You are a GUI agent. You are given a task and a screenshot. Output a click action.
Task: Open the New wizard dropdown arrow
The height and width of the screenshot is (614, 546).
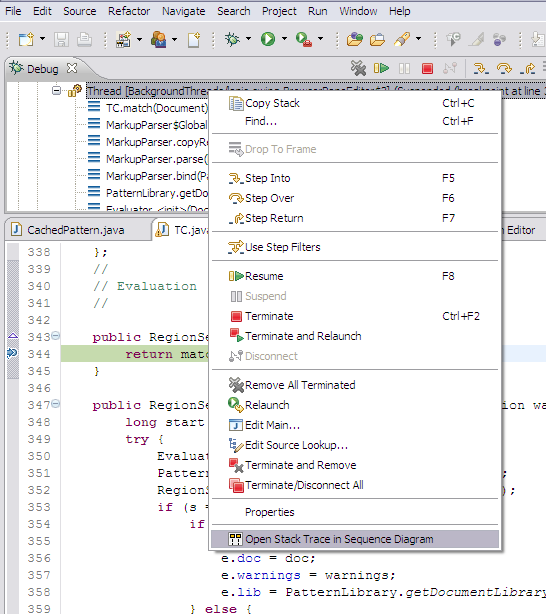point(42,39)
